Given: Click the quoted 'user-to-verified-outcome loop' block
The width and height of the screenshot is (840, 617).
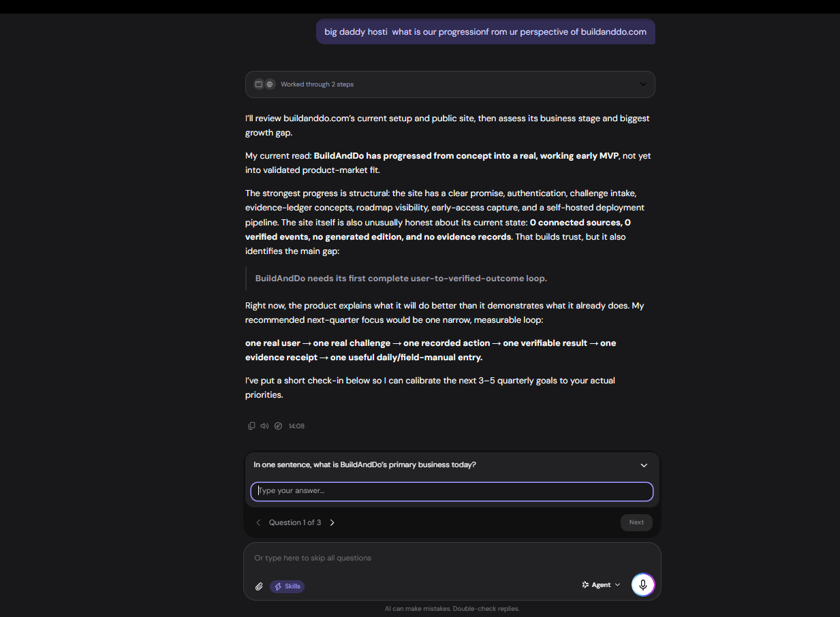Looking at the screenshot, I should click(401, 279).
